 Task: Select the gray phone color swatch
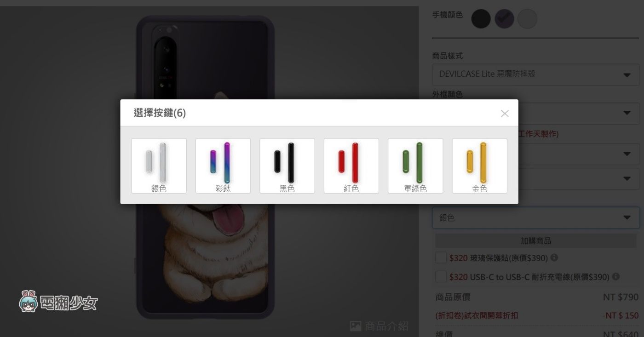pos(527,19)
